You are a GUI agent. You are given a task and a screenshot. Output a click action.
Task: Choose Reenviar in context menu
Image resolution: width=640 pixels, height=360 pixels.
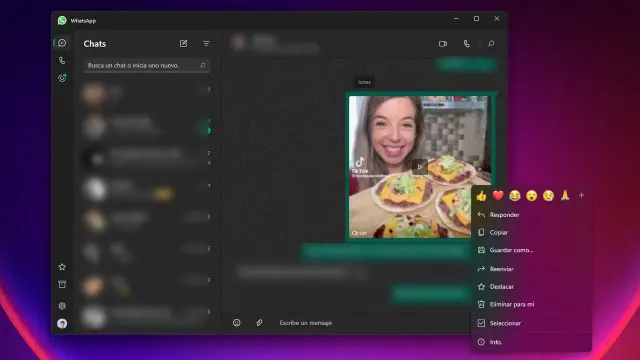(532, 269)
